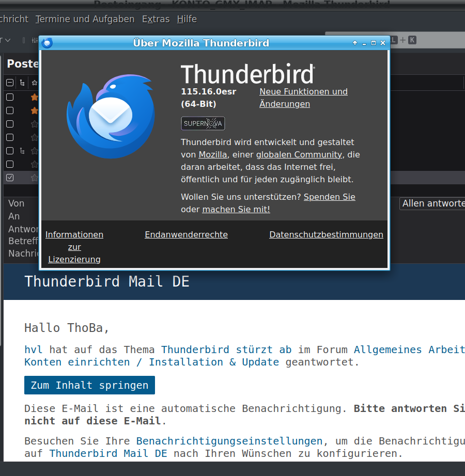Unstar the second orange-starred message
This screenshot has height=476, width=465.
pos(34,110)
